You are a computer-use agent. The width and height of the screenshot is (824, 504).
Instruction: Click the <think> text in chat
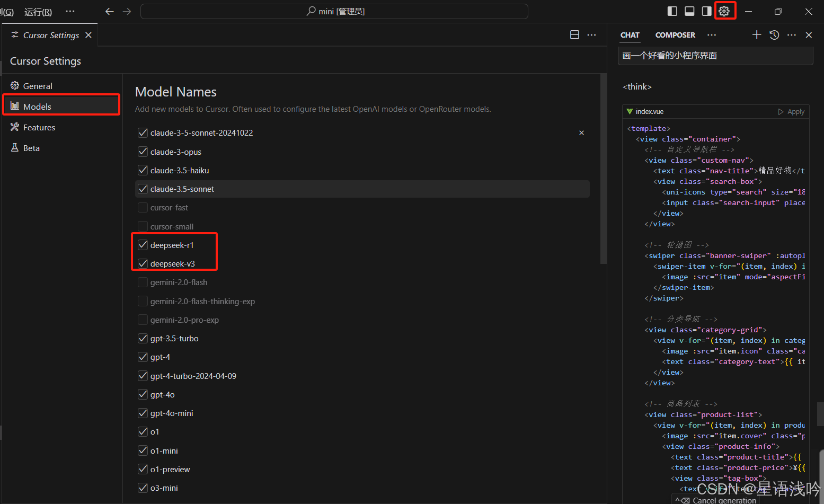(637, 87)
